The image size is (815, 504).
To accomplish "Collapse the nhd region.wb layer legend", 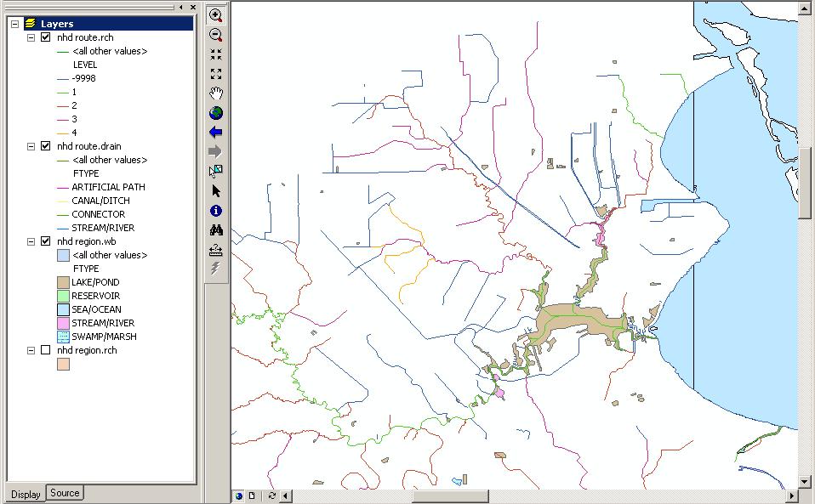I will pos(31,241).
